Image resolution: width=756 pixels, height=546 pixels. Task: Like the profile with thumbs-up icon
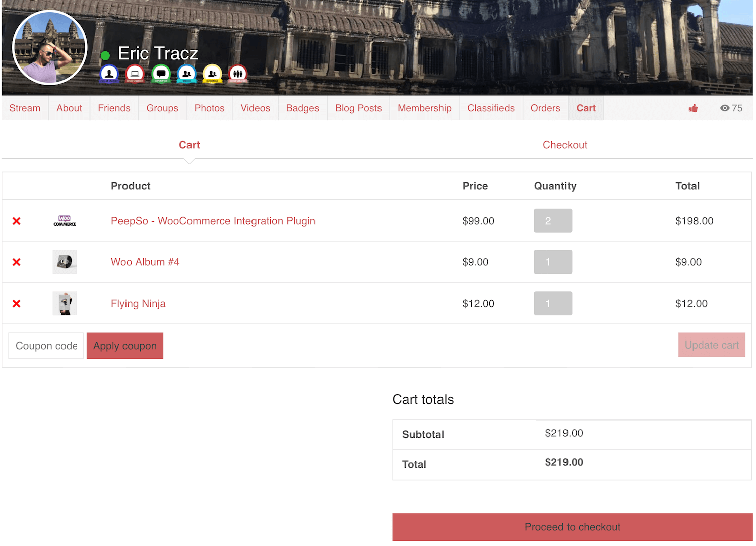pyautogui.click(x=693, y=108)
